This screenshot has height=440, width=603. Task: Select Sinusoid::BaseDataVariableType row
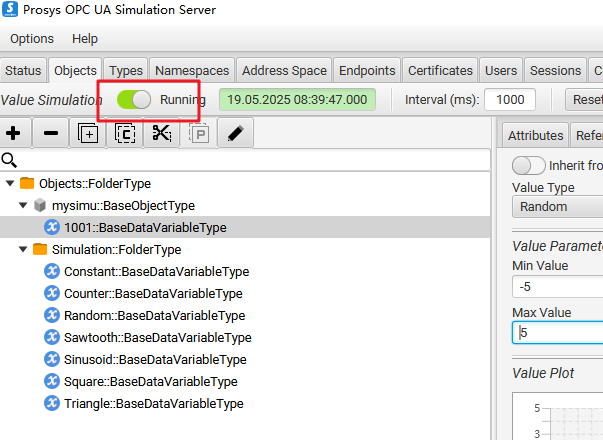click(245, 359)
